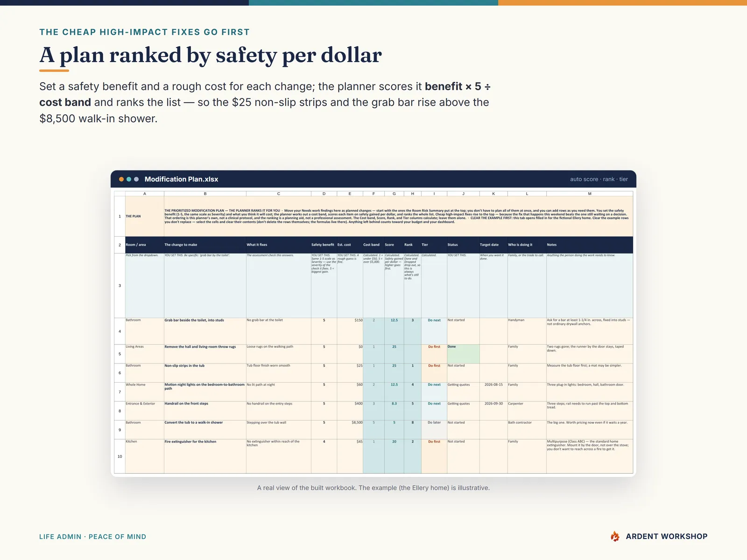747x560 pixels.
Task: Select row 10 header
Action: (x=120, y=456)
